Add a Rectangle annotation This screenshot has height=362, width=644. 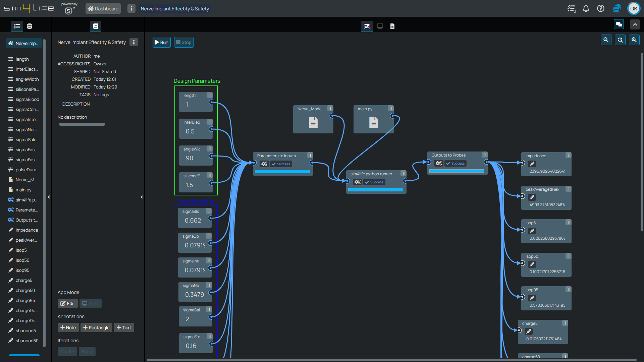(96, 327)
